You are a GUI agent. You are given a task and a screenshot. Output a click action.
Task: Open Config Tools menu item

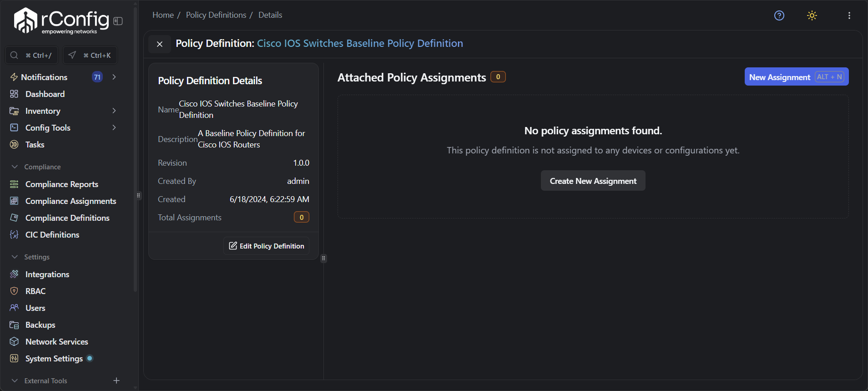(48, 127)
